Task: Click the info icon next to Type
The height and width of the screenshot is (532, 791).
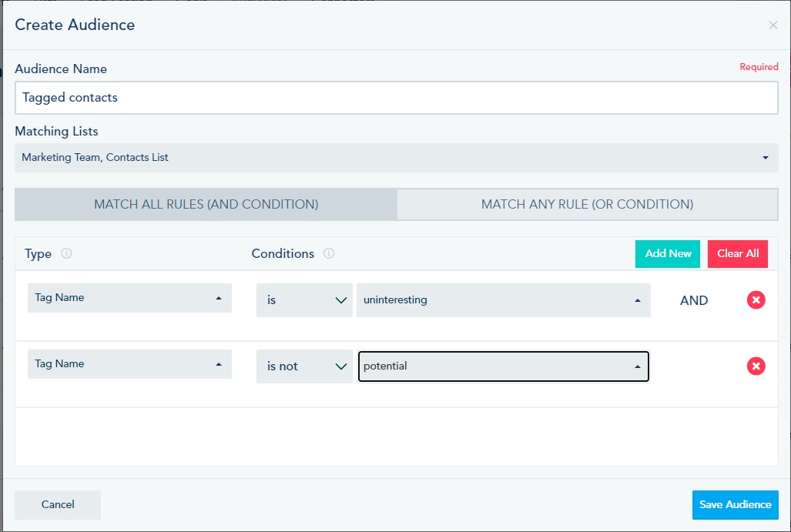Action: (x=66, y=253)
